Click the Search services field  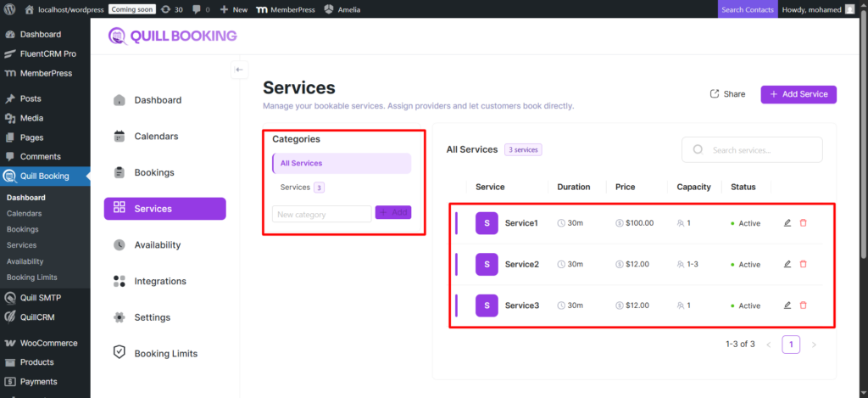pos(752,150)
